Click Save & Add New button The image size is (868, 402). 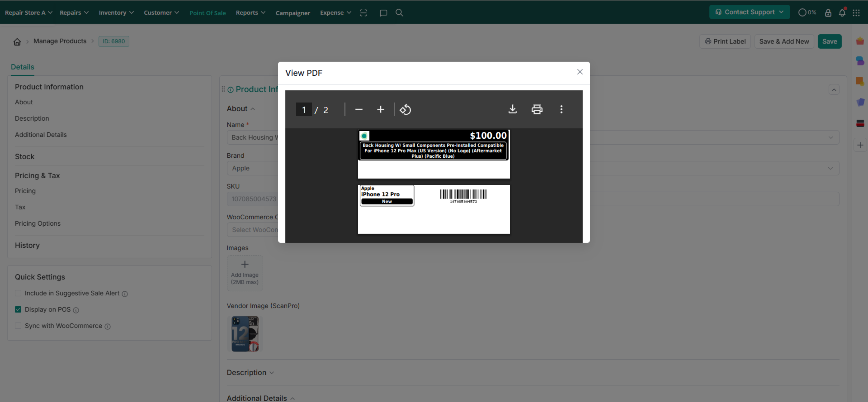click(x=784, y=41)
